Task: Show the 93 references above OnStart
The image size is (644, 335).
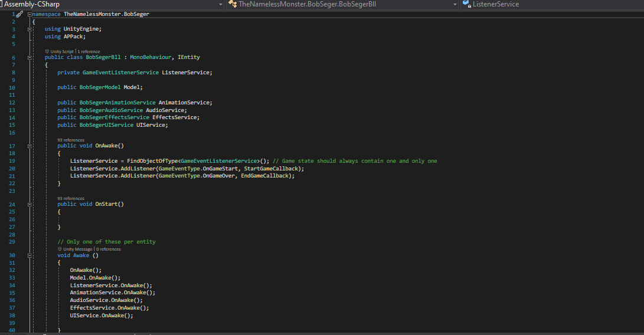Action: 71,198
